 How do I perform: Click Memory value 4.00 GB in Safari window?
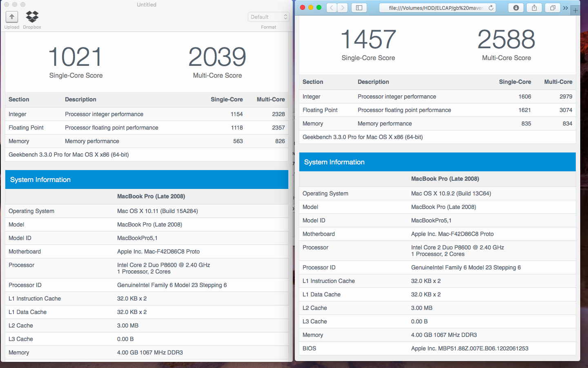click(x=444, y=335)
